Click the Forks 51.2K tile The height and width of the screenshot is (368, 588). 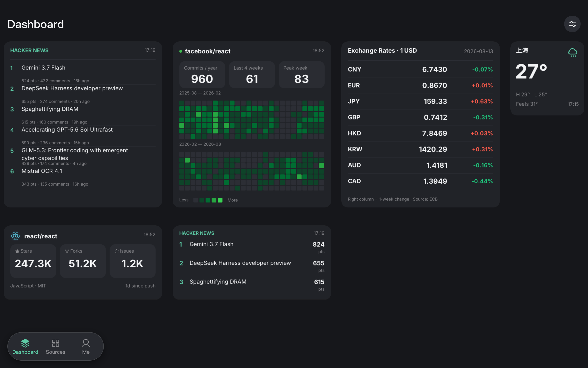[x=83, y=261]
